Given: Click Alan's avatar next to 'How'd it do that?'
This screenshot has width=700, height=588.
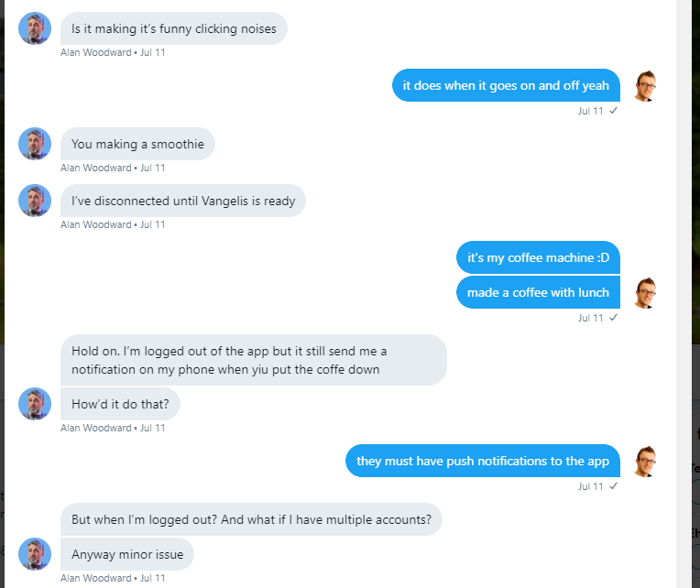Looking at the screenshot, I should (x=35, y=404).
